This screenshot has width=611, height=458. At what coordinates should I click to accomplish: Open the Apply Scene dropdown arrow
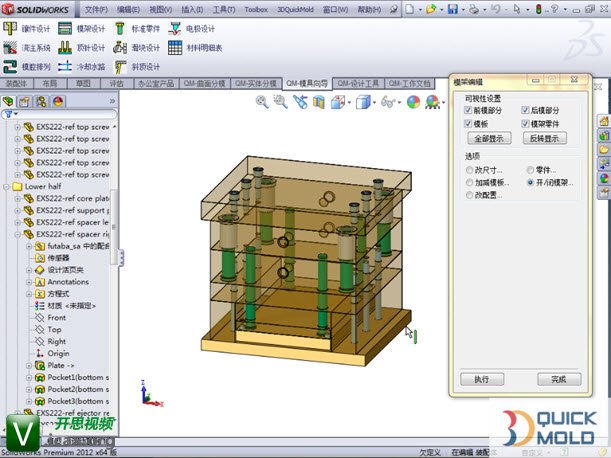[443, 103]
